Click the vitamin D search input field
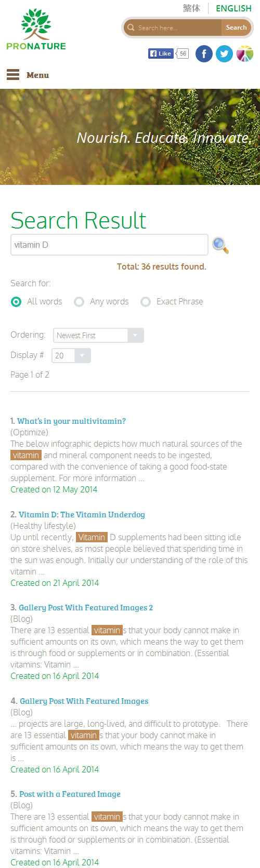Image resolution: width=260 pixels, height=868 pixels. pos(109,245)
